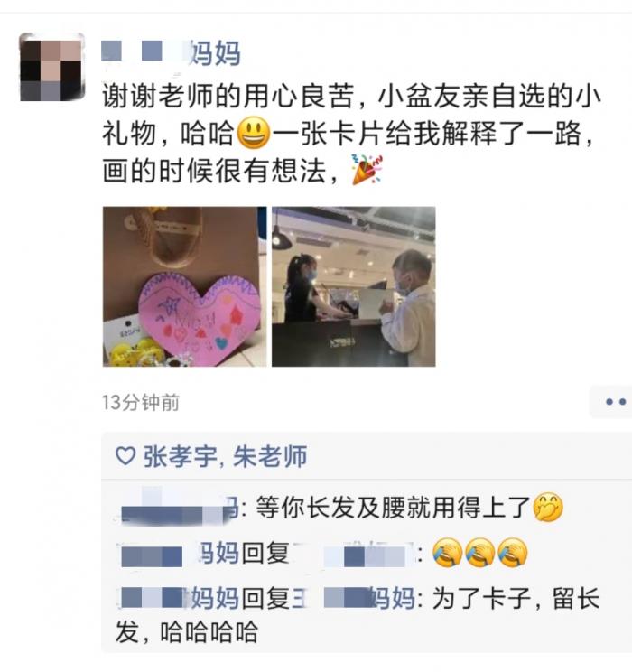Tap the last crying-laughing emoji in the reply
632x672 pixels.
(x=512, y=553)
